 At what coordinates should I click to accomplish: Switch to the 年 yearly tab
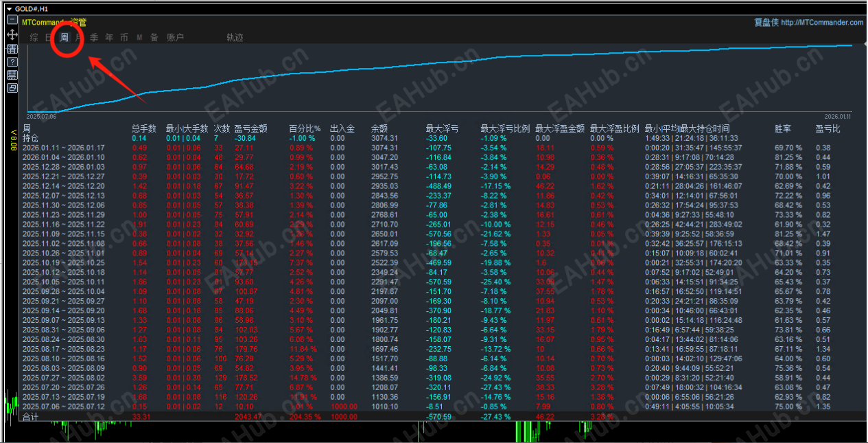coord(109,37)
